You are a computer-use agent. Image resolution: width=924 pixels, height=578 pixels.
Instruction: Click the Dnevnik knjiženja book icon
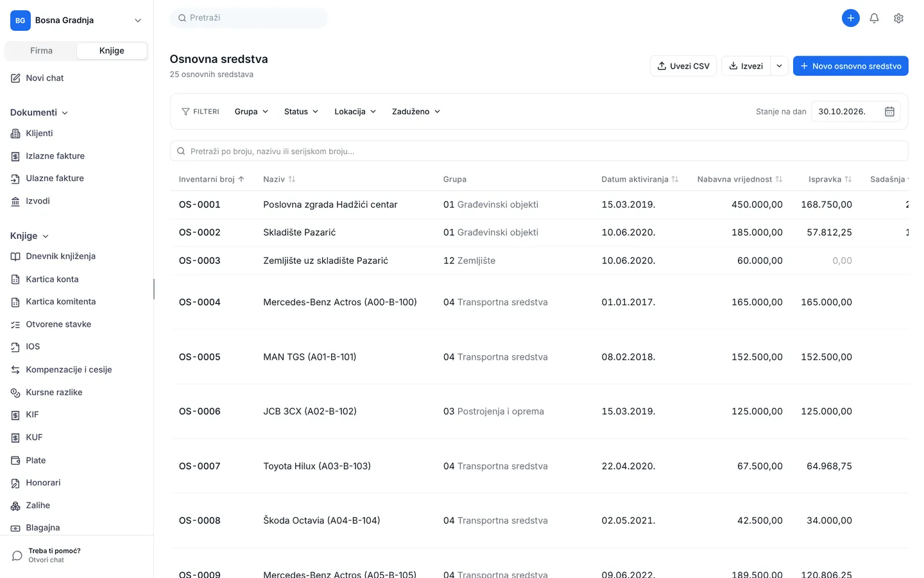[x=15, y=256]
